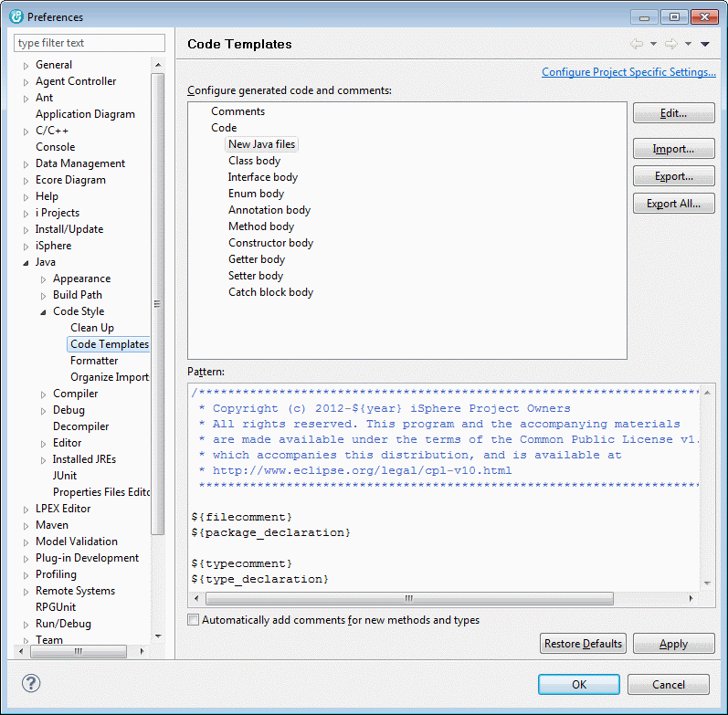This screenshot has height=715, width=728.
Task: Select the Setter body template
Action: (256, 276)
